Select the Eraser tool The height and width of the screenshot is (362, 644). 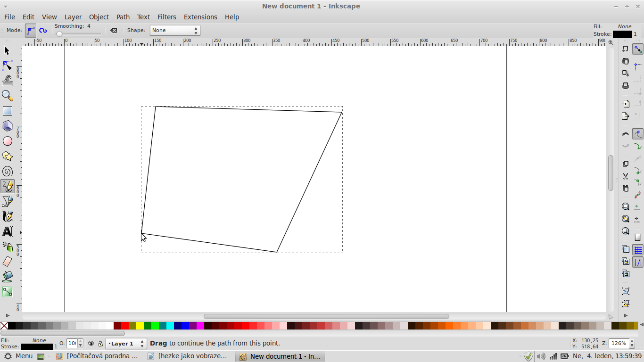[7, 262]
